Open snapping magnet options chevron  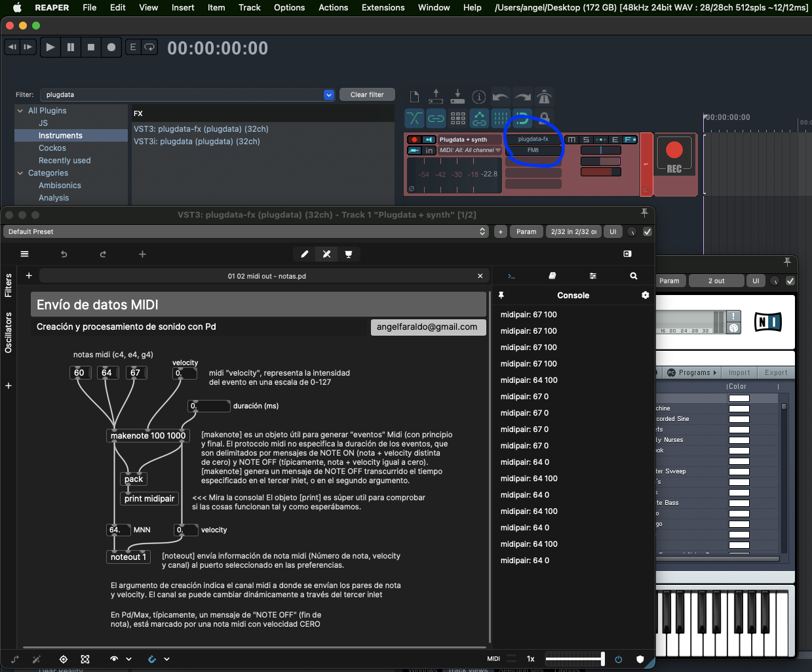166,659
